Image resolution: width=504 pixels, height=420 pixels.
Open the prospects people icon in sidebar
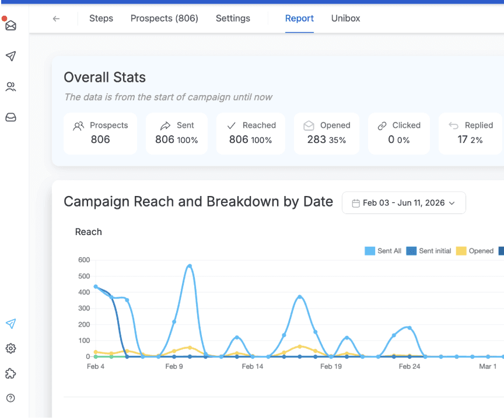coord(11,87)
